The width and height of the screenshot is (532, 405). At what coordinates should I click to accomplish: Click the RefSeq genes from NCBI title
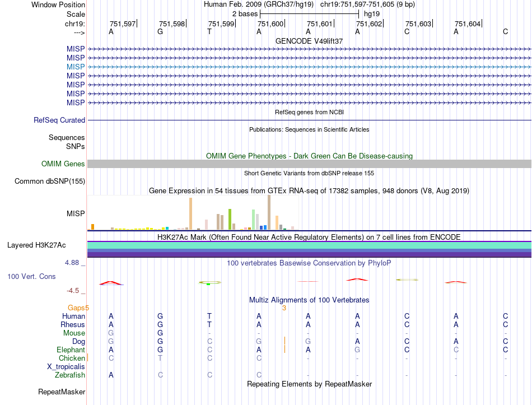[x=309, y=112]
